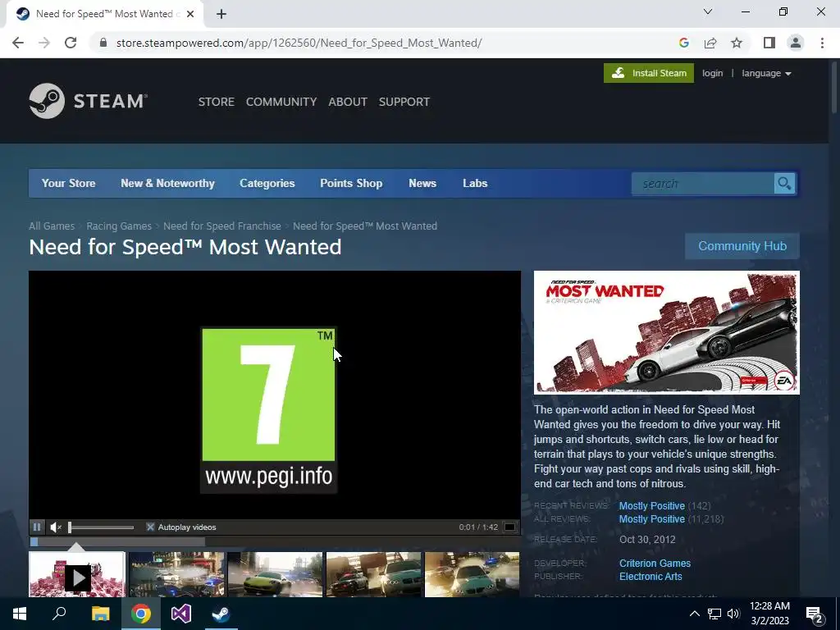Open Windows taskbar search

coord(59,614)
